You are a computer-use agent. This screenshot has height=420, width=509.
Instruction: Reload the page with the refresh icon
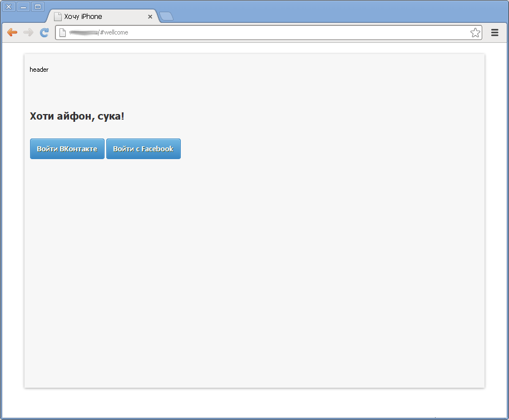pos(44,32)
